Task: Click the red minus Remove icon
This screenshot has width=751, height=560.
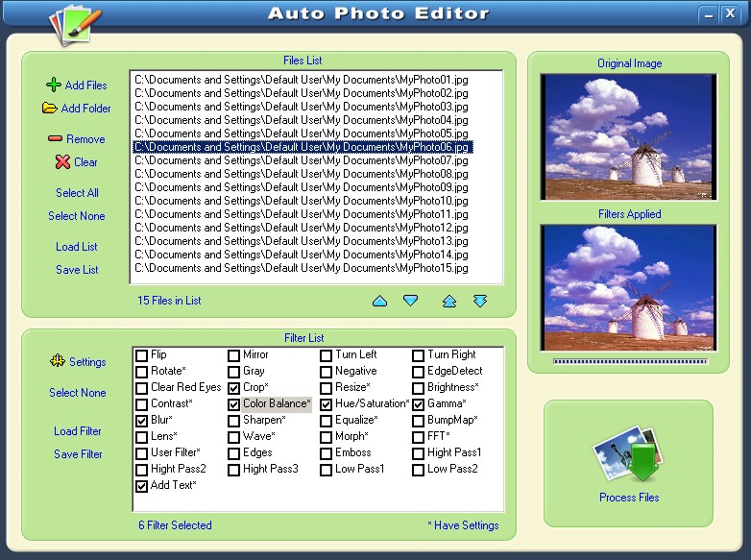Action: 55,139
